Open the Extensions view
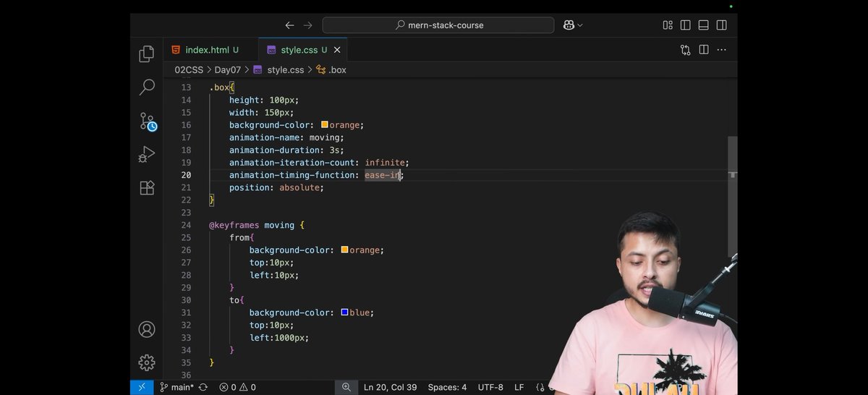 147,188
